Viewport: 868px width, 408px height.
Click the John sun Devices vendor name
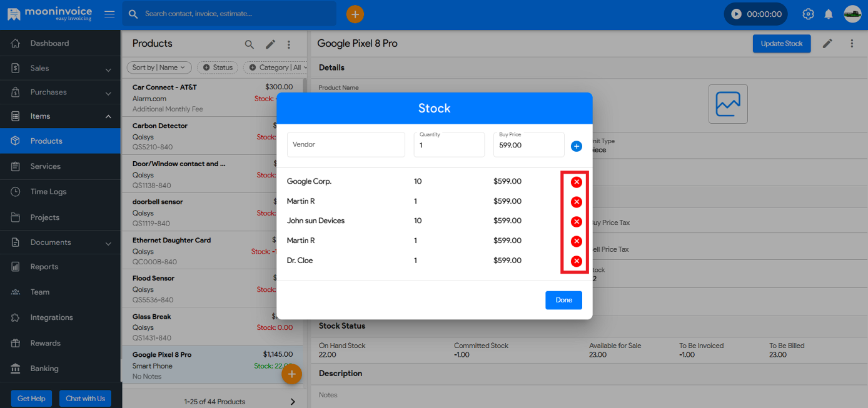point(316,221)
